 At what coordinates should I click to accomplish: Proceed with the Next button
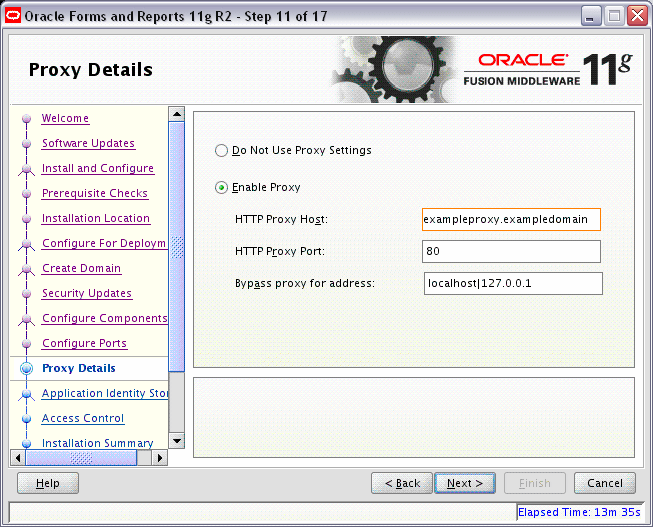tap(465, 483)
